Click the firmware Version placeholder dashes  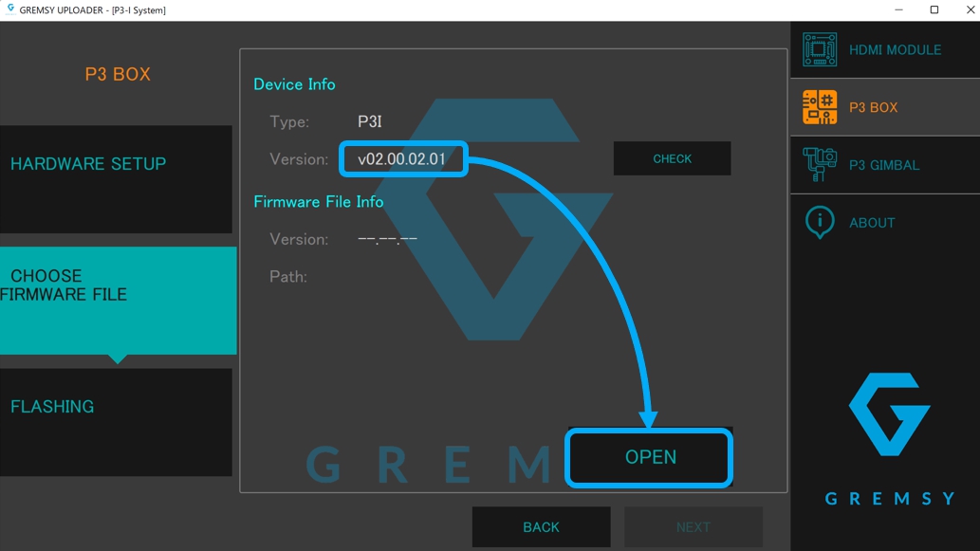387,239
